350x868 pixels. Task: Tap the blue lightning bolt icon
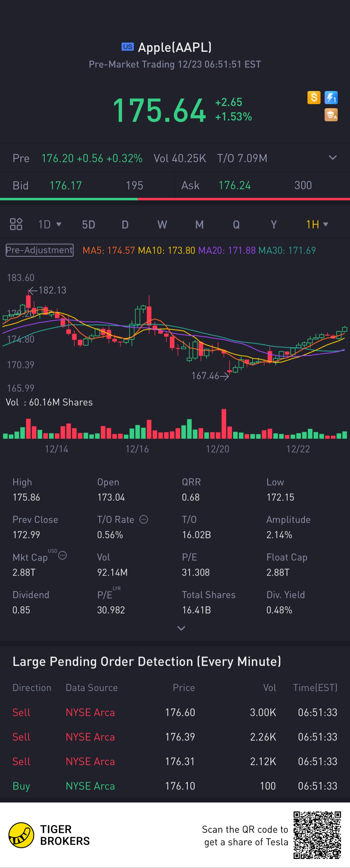coord(331,98)
